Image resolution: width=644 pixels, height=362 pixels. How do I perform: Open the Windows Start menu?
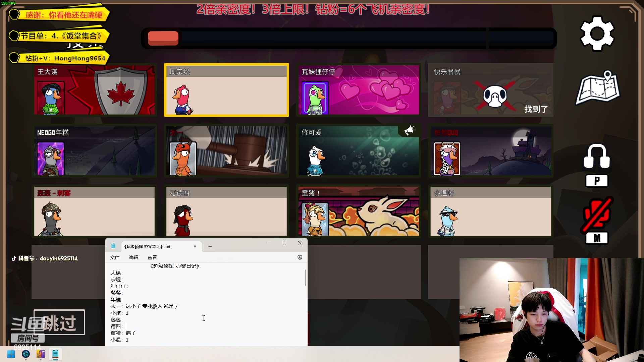(x=11, y=354)
